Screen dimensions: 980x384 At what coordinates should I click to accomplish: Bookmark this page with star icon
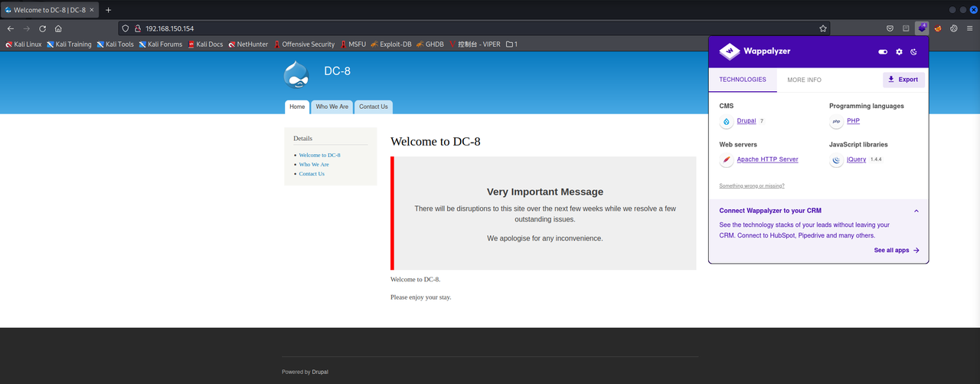[x=823, y=28]
